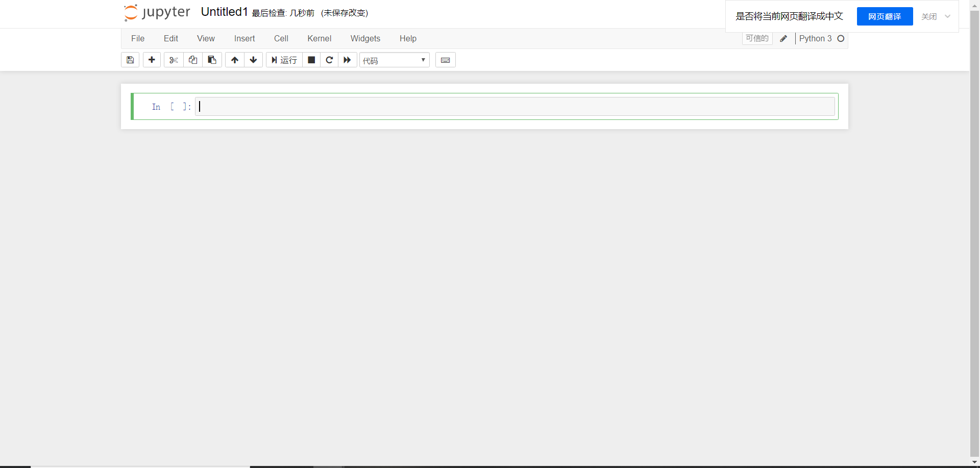Screen dimensions: 980x468
Task: Interrupt the kernel with the stop icon
Action: (311, 60)
